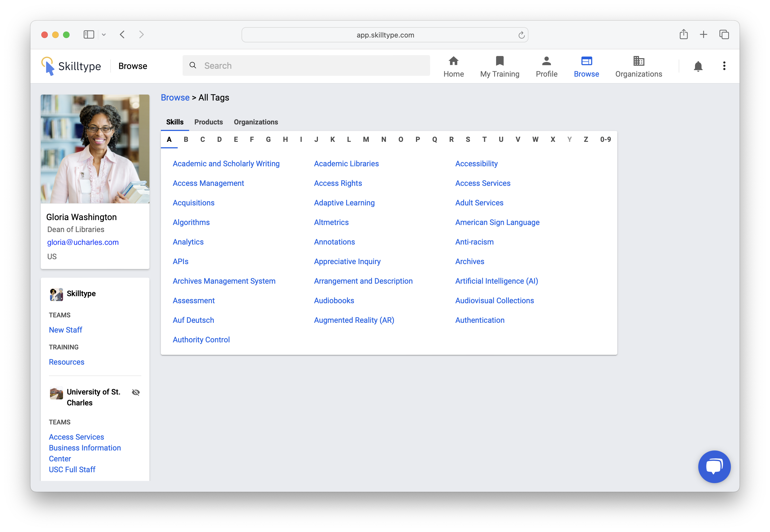Image resolution: width=770 pixels, height=532 pixels.
Task: Select letter M in alphabet filter
Action: point(366,139)
